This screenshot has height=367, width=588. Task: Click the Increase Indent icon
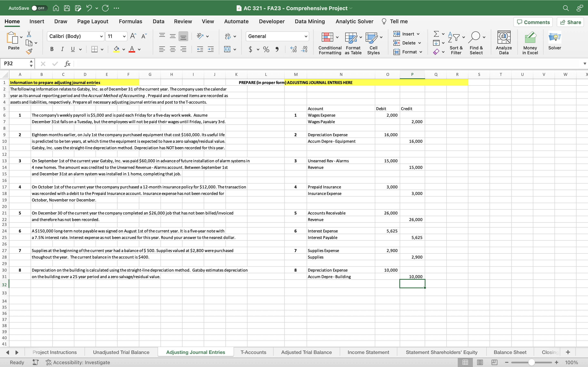pos(211,49)
